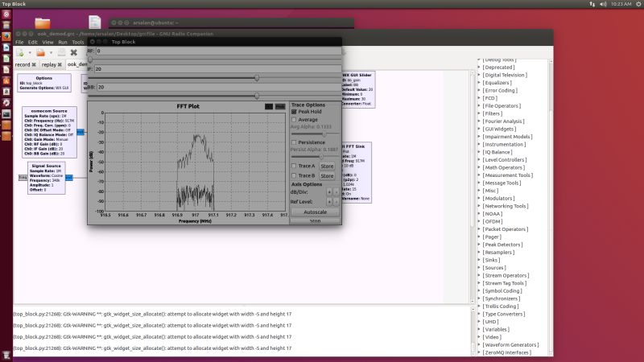Open the power/session menu in top panel
Image resolution: width=644 pixels, height=362 pixels.
pyautogui.click(x=639, y=4)
